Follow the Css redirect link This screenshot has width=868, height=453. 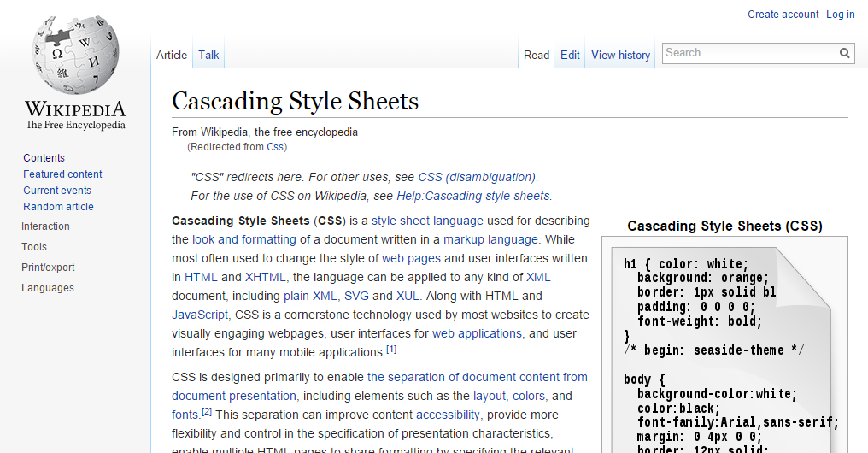click(274, 147)
